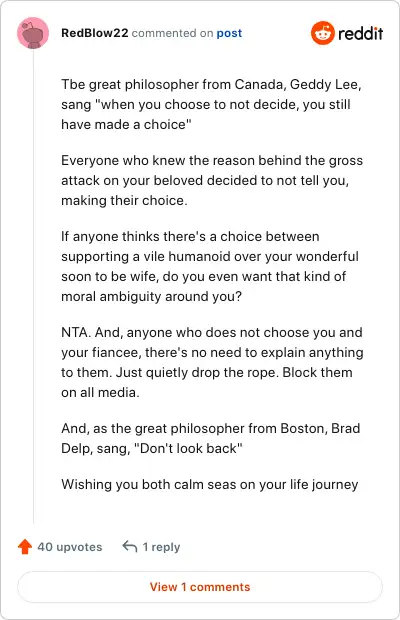Click the reddit wordmark text
Image resolution: width=400 pixels, height=620 pixels.
pyautogui.click(x=360, y=34)
